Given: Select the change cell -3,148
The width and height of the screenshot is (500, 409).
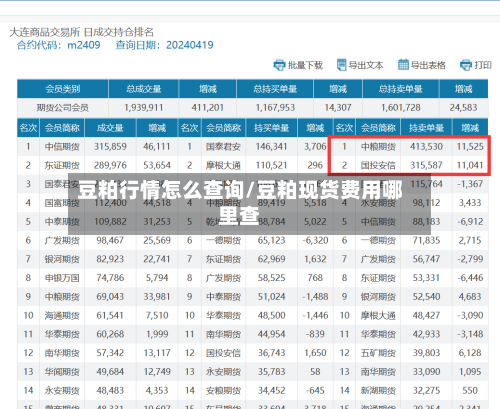Looking at the screenshot, I should tap(470, 334).
